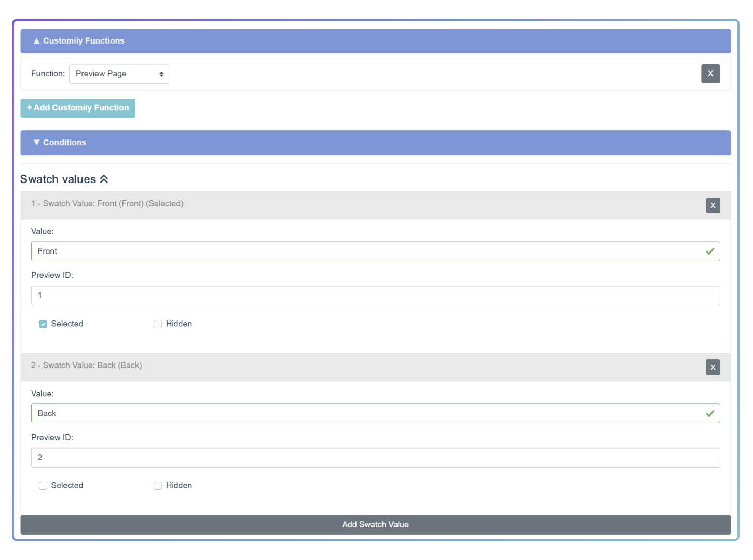This screenshot has height=560, width=753.
Task: Click Add Swatch Value button
Action: [x=376, y=525]
